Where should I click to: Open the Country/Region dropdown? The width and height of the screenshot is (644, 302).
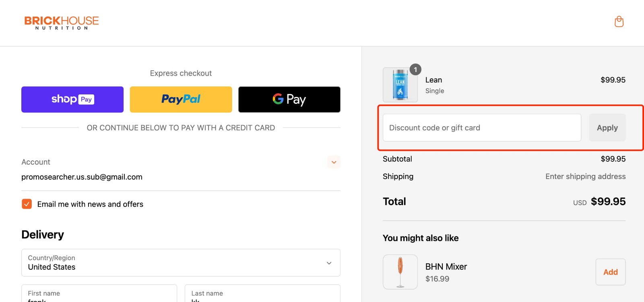[180, 263]
